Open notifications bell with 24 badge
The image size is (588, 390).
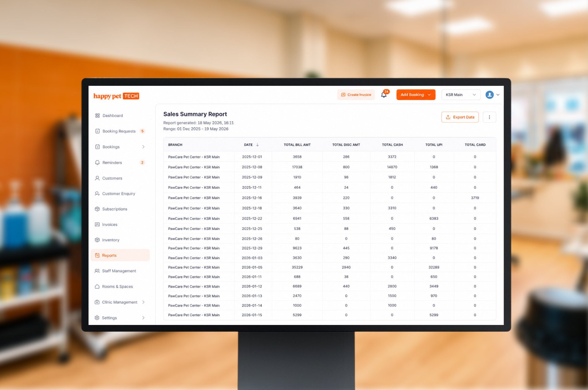pyautogui.click(x=384, y=94)
